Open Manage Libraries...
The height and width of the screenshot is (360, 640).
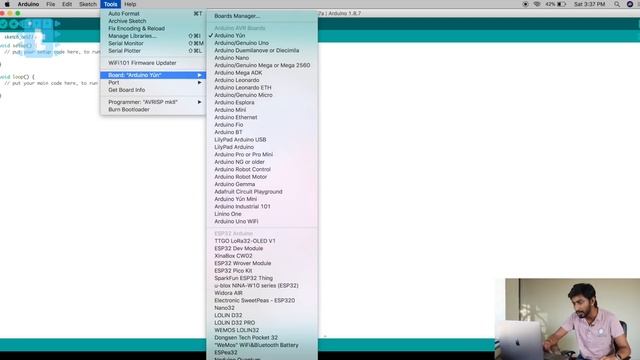(153, 36)
